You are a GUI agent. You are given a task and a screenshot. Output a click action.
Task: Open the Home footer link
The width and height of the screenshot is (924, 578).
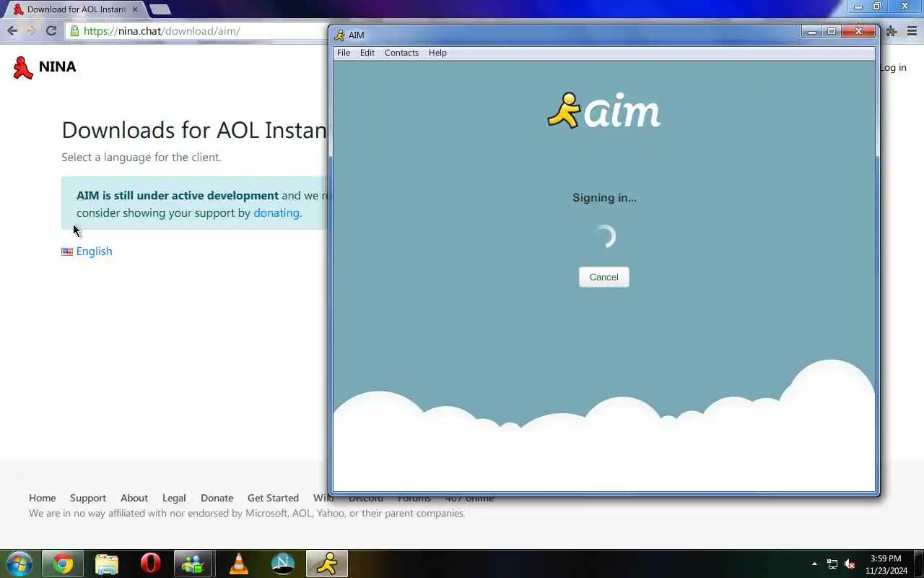click(x=42, y=498)
